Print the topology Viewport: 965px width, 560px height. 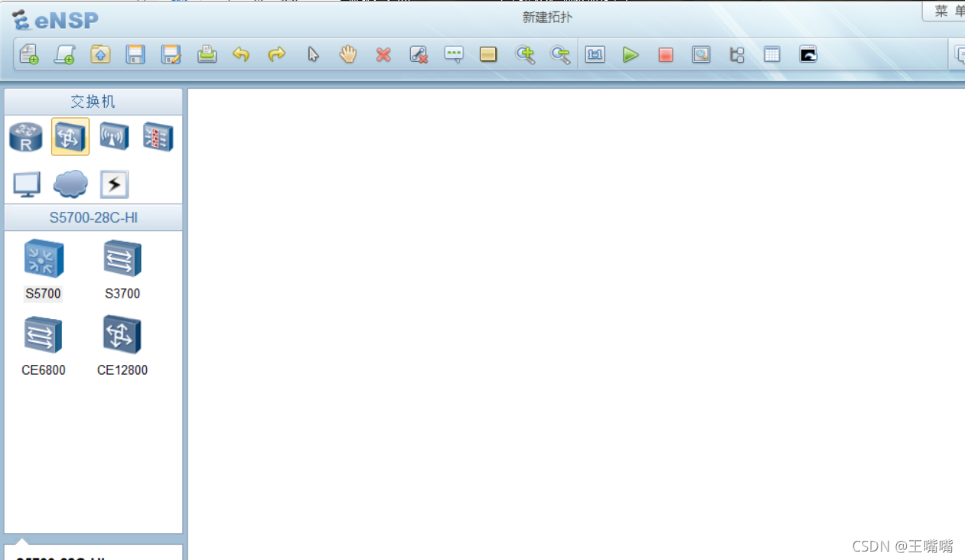[207, 54]
